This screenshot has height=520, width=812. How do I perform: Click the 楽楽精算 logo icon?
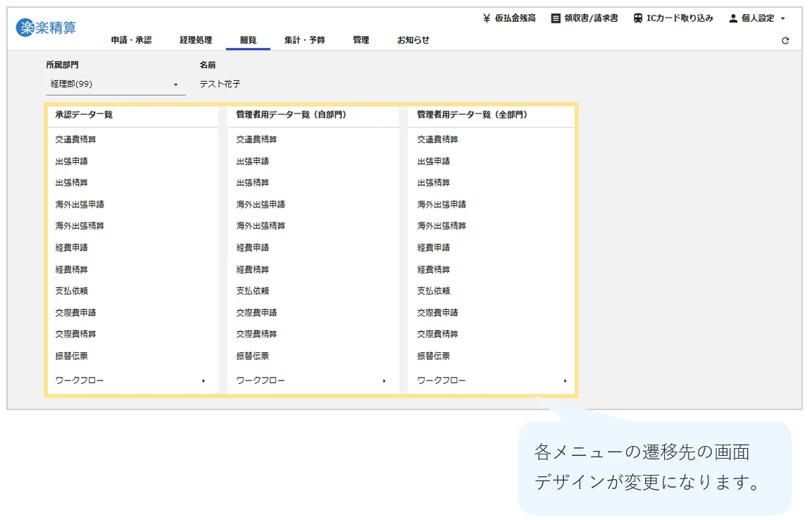pos(25,28)
